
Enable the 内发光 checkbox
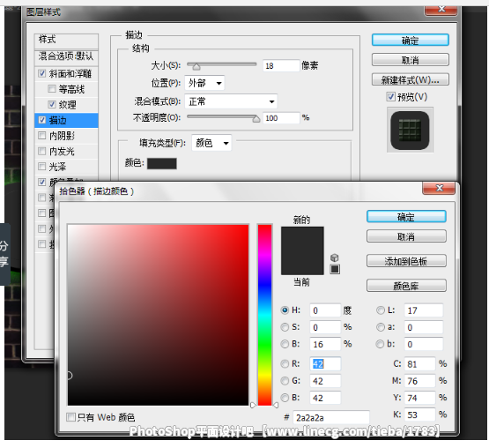[x=41, y=151]
